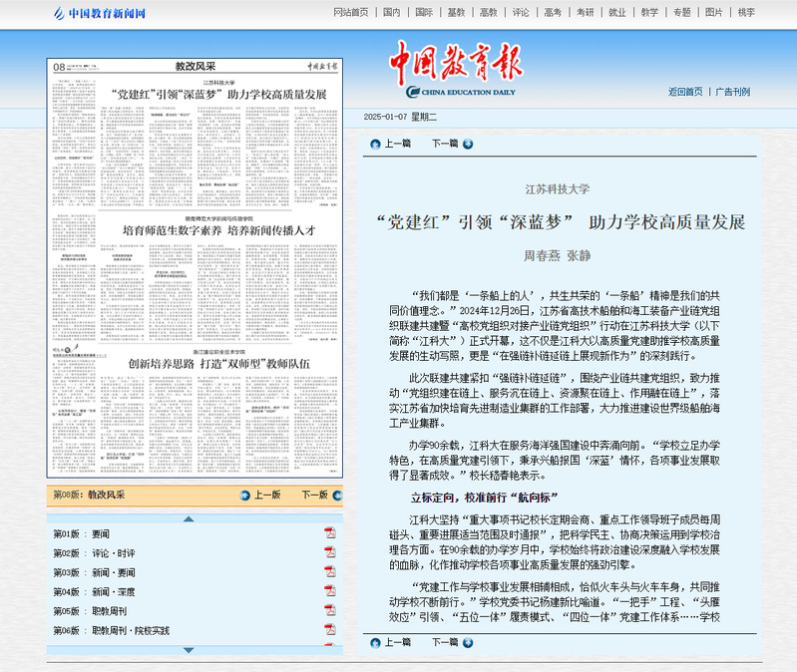Select 网站首页 in top navigation

point(350,13)
